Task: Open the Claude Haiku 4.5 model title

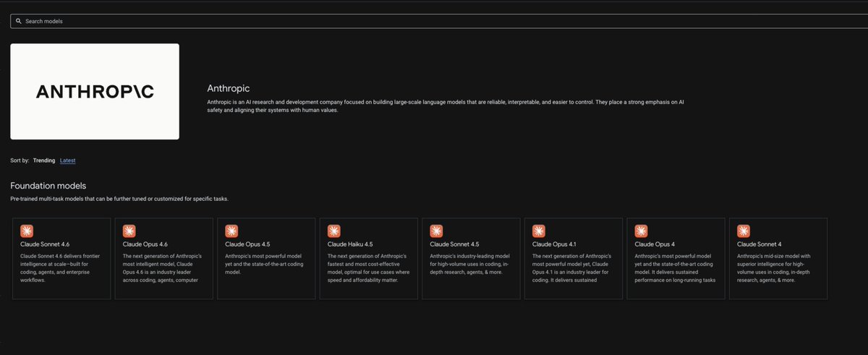Action: point(350,245)
